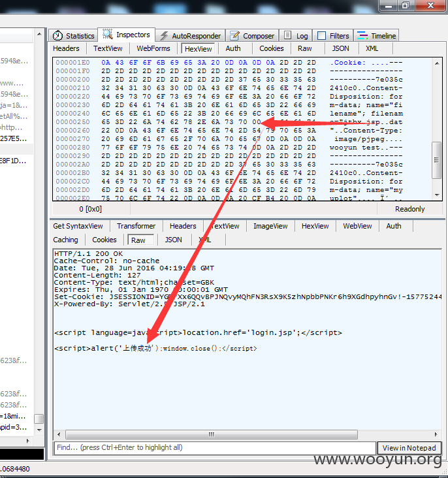Click the AutoResponder lightning bolt icon
The height and width of the screenshot is (478, 448).
(164, 36)
